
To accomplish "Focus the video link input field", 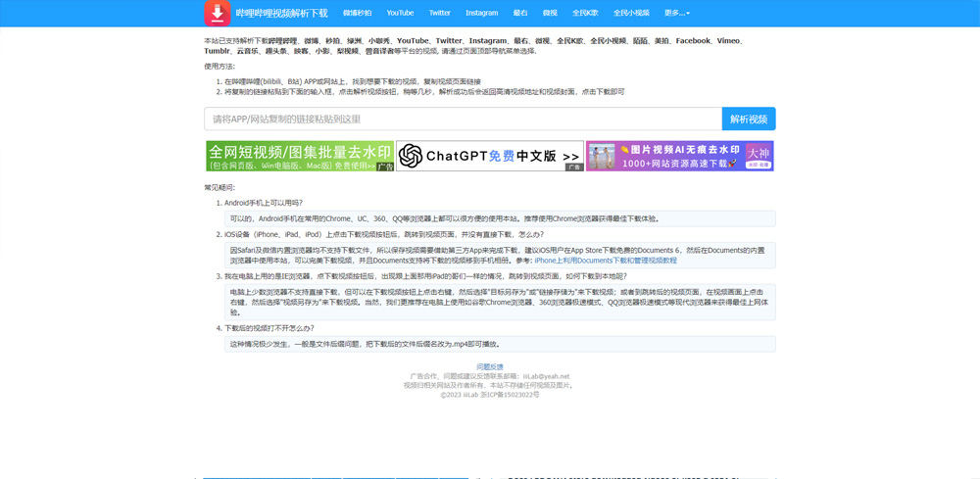I will point(464,119).
